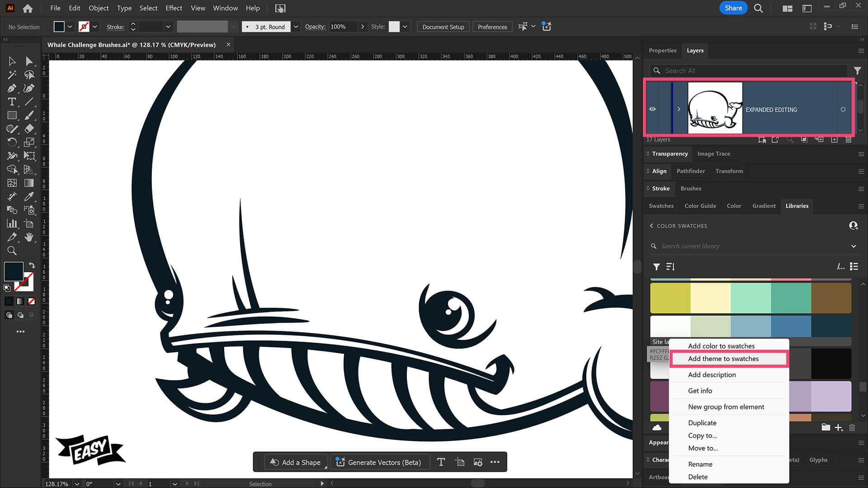Screen dimensions: 868x488
Task: Select the Artboard tool
Action: point(29,223)
